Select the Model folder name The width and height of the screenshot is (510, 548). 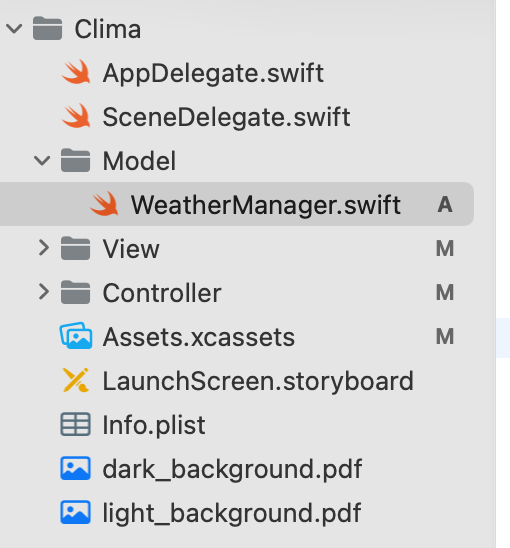pos(139,161)
